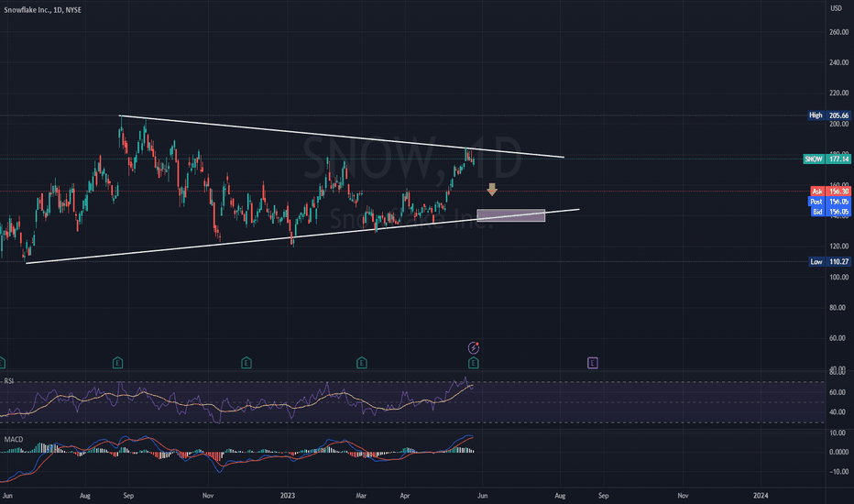This screenshot has height=504, width=854.
Task: Click the Apr label on time axis
Action: [405, 495]
